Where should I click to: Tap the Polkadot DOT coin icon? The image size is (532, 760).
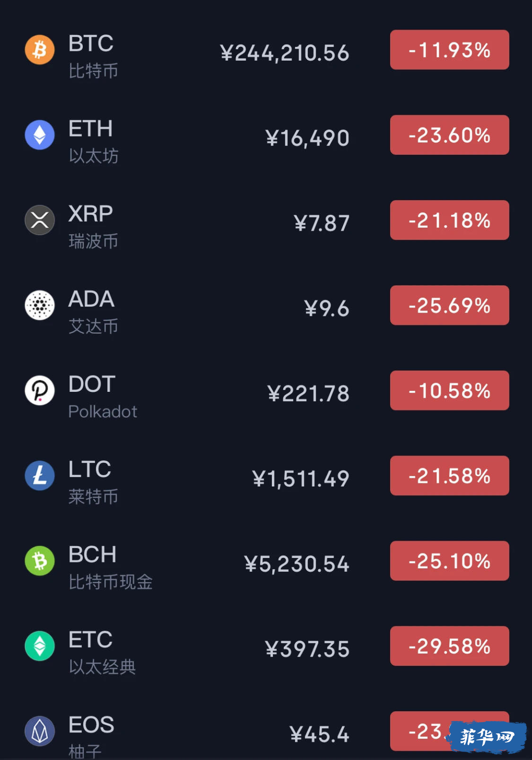tap(40, 390)
